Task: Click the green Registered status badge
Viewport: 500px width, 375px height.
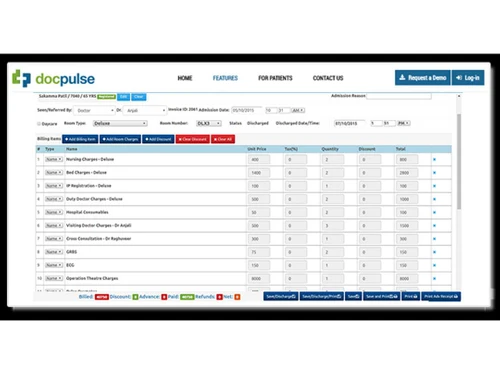Action: pos(106,97)
